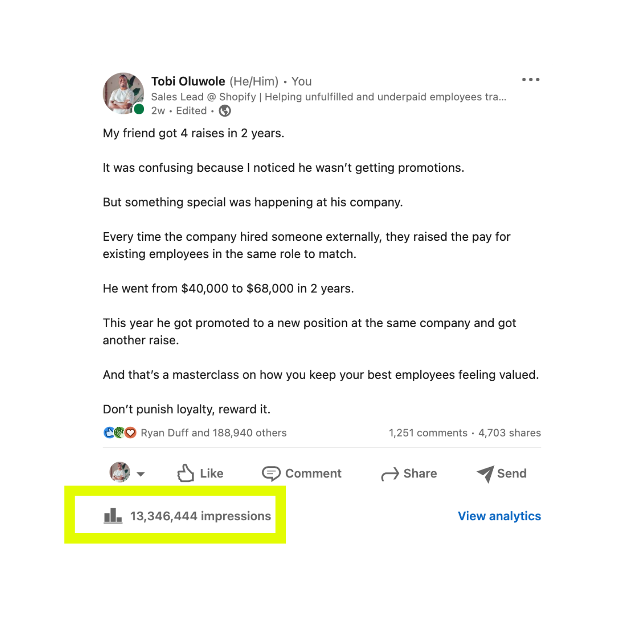
Task: Click the Like thumbs-up icon
Action: (185, 473)
